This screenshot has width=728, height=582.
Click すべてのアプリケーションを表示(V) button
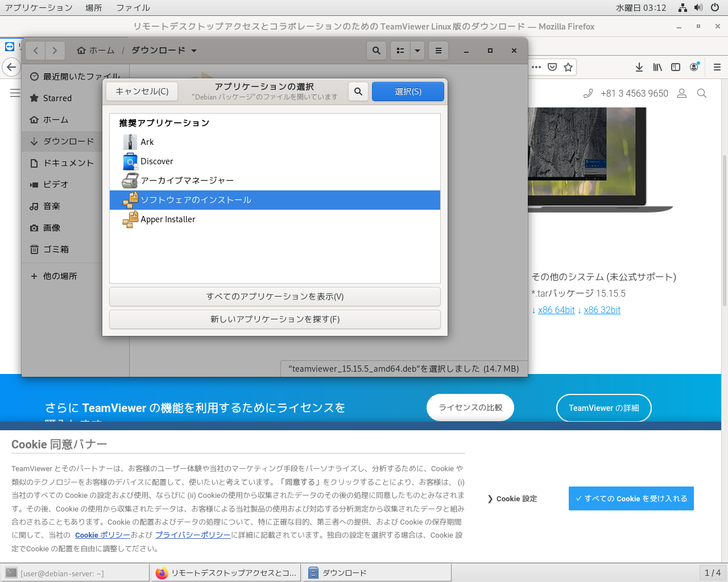click(275, 297)
